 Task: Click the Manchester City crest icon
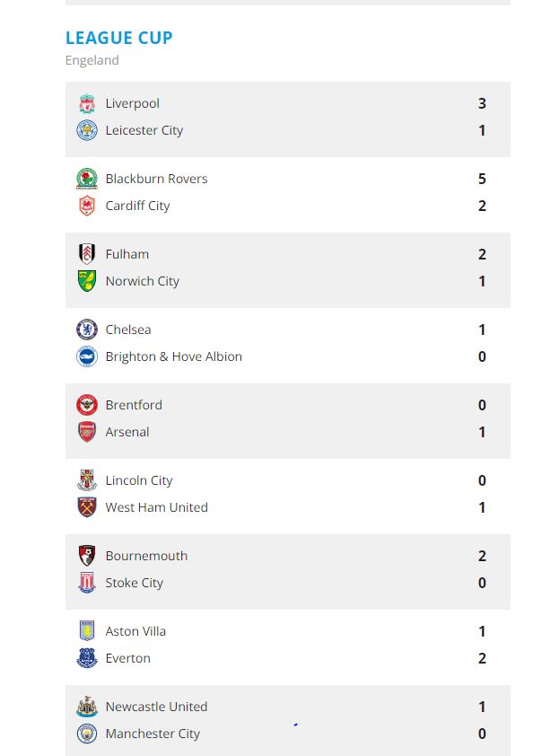point(86,734)
